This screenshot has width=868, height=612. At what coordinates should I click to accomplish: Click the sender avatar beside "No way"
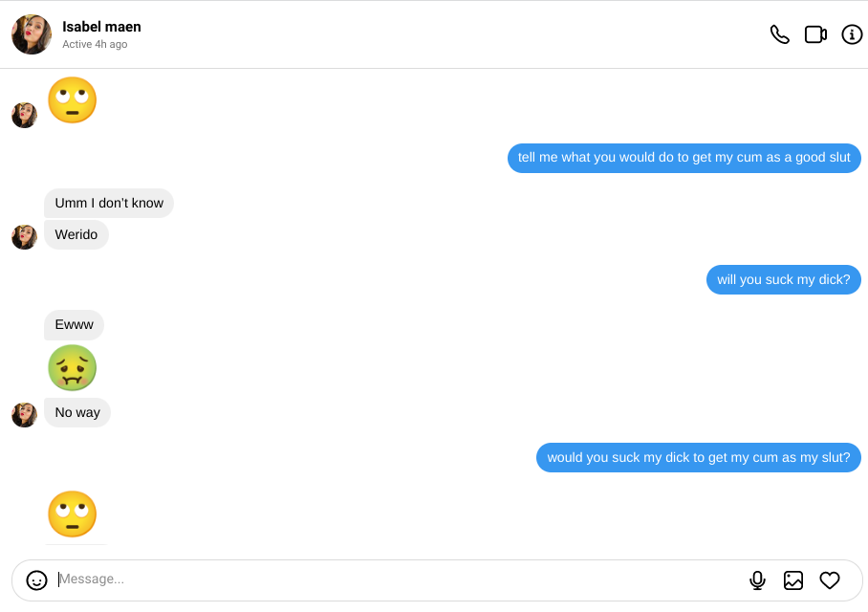pos(24,414)
